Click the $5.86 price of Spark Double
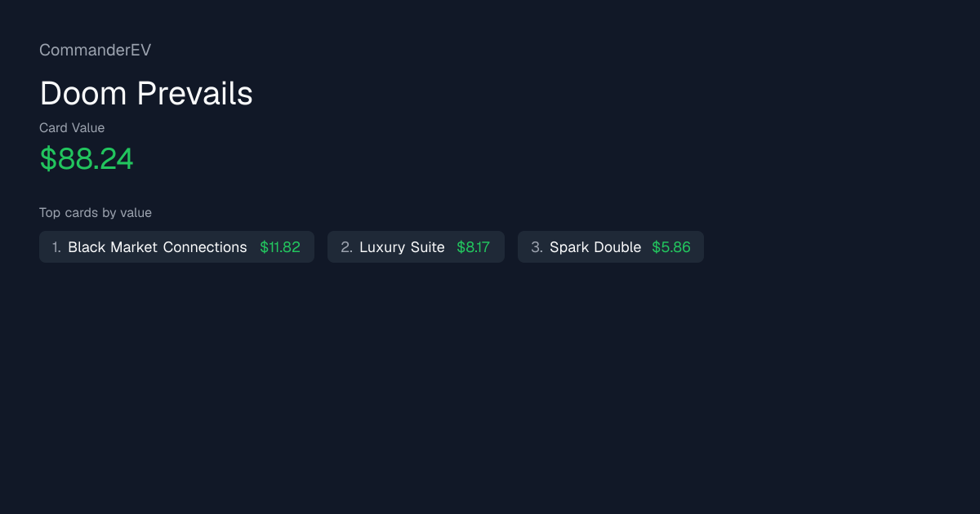The width and height of the screenshot is (980, 514). click(671, 247)
